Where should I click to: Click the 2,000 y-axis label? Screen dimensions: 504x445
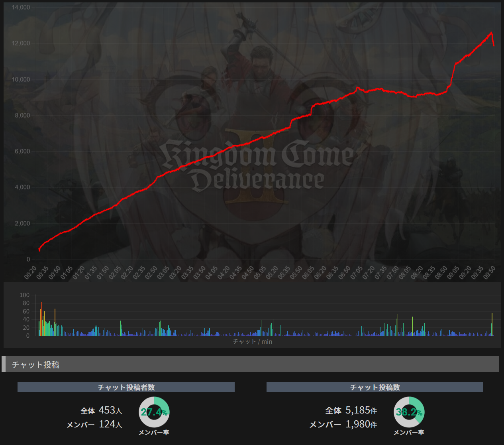(22, 223)
